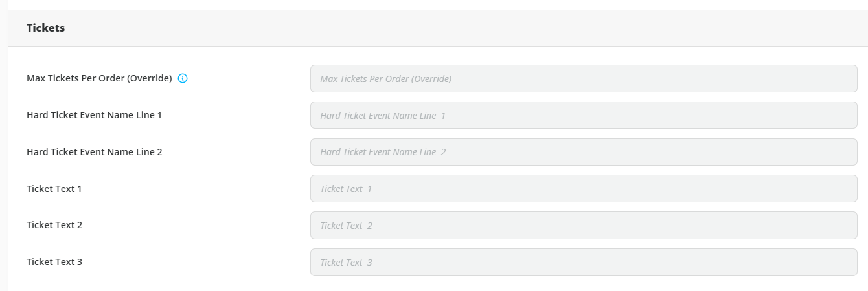Click into the Ticket Text 1 field
The width and height of the screenshot is (868, 291).
(584, 188)
